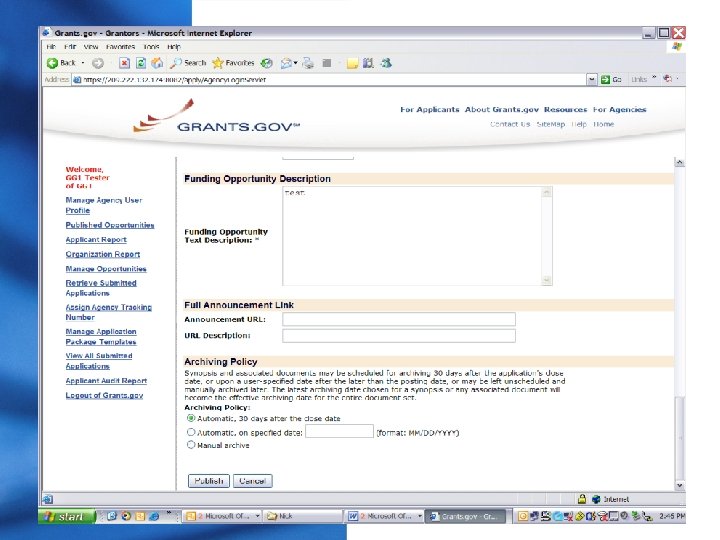
Task: Open View All Submitted Applications link
Action: click(99, 361)
